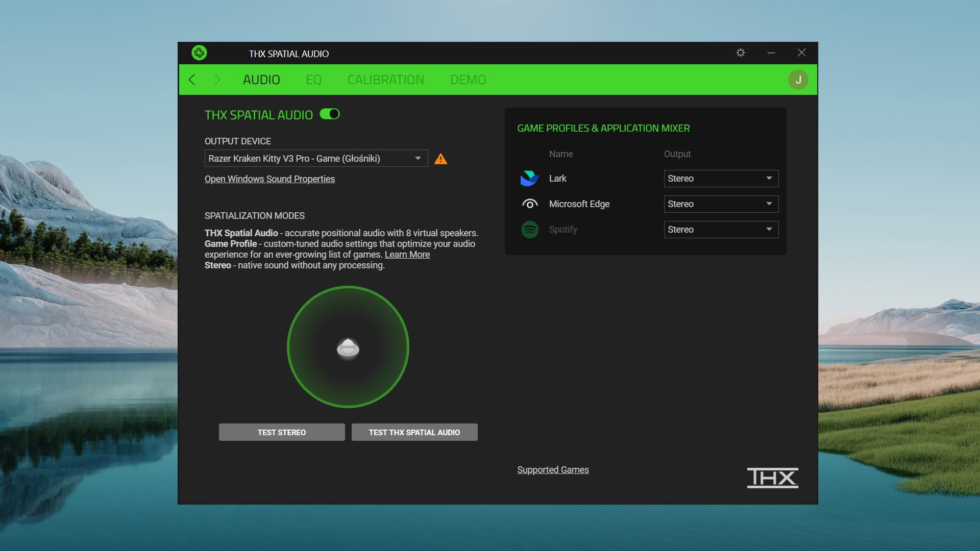
Task: Click the THX logo
Action: (772, 478)
